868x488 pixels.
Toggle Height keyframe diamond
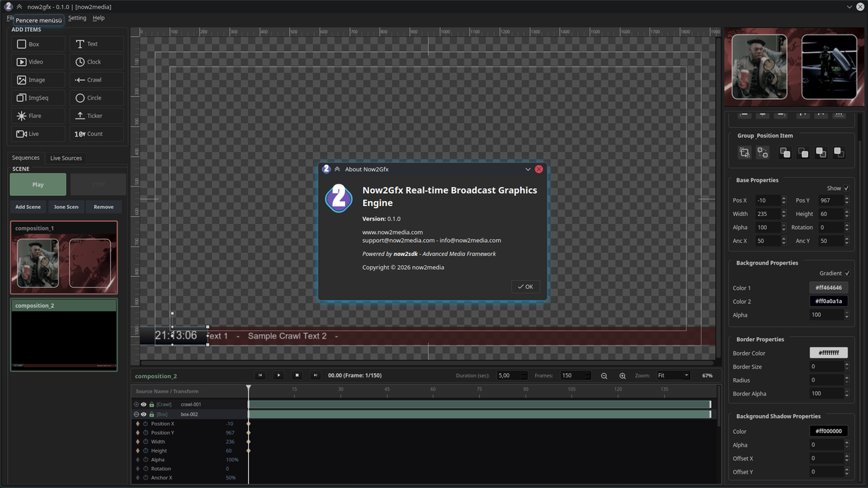pos(137,450)
